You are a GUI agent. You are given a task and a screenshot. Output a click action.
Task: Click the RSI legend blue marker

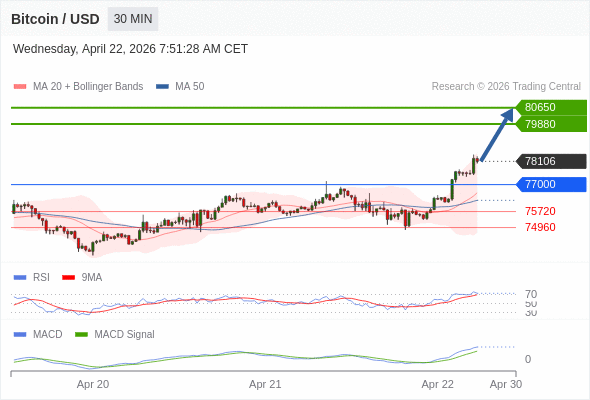[20, 278]
